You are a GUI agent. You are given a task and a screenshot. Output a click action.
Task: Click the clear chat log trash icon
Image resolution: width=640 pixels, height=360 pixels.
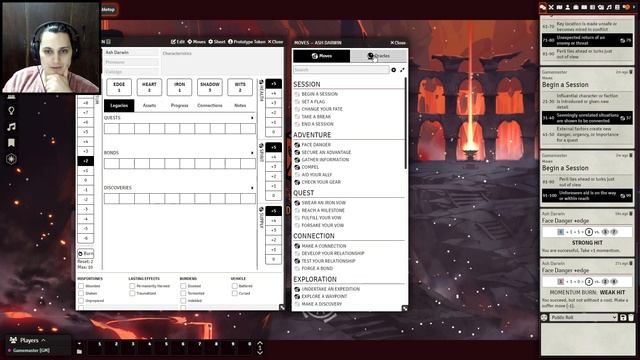631,318
